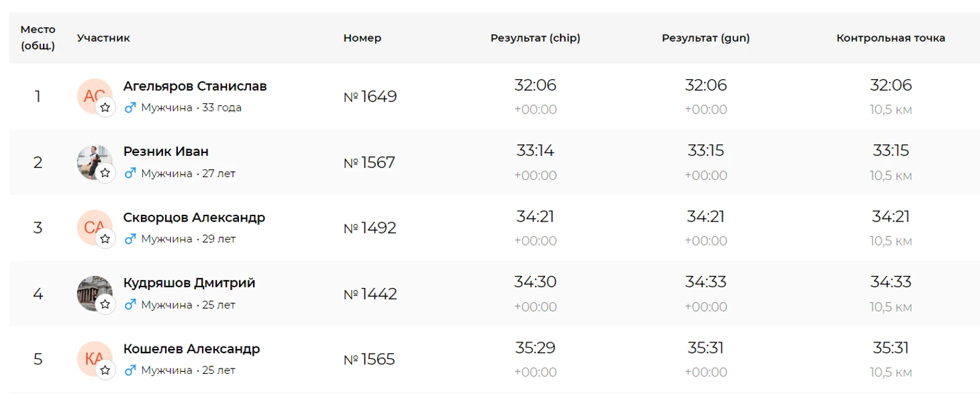Click the Номер column header
The height and width of the screenshot is (394, 980).
tap(362, 38)
